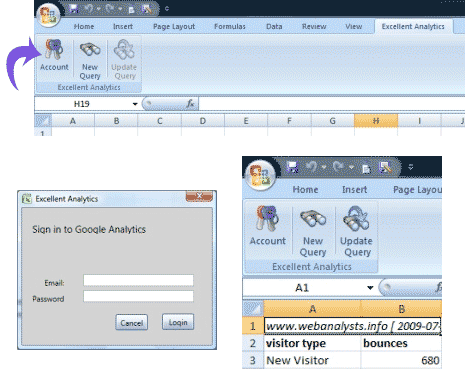Select column D header in top worksheet
Image resolution: width=465 pixels, height=369 pixels.
[203, 121]
